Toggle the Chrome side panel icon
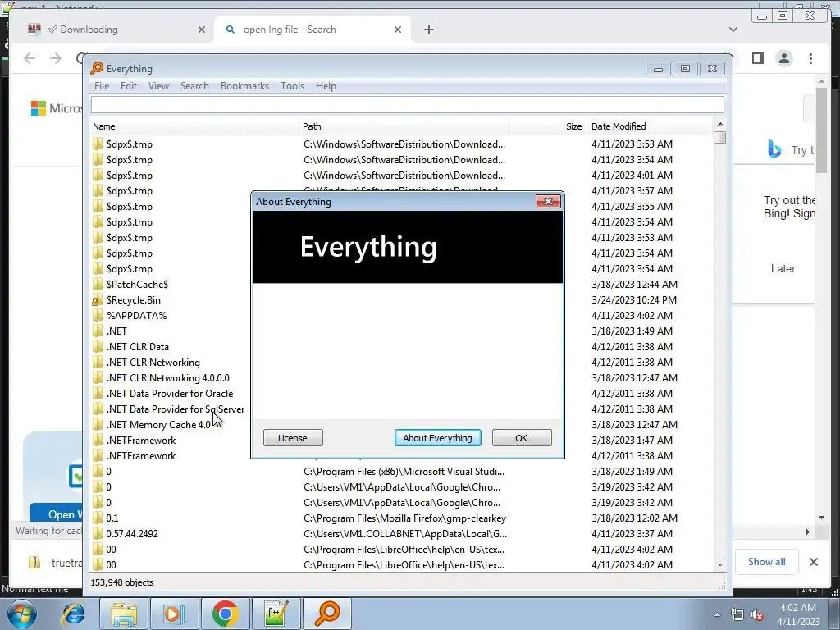 (x=757, y=58)
